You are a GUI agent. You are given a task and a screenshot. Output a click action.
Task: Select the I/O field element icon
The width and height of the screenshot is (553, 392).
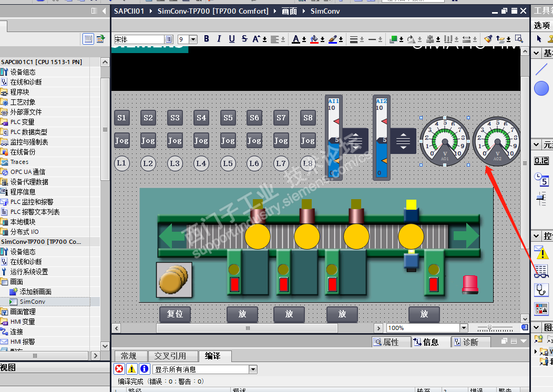(x=541, y=161)
